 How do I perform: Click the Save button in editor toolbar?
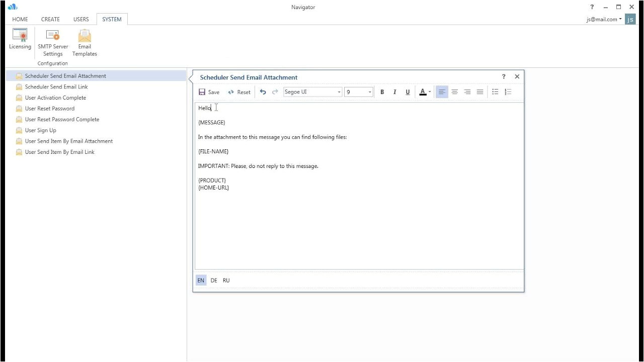coord(209,92)
